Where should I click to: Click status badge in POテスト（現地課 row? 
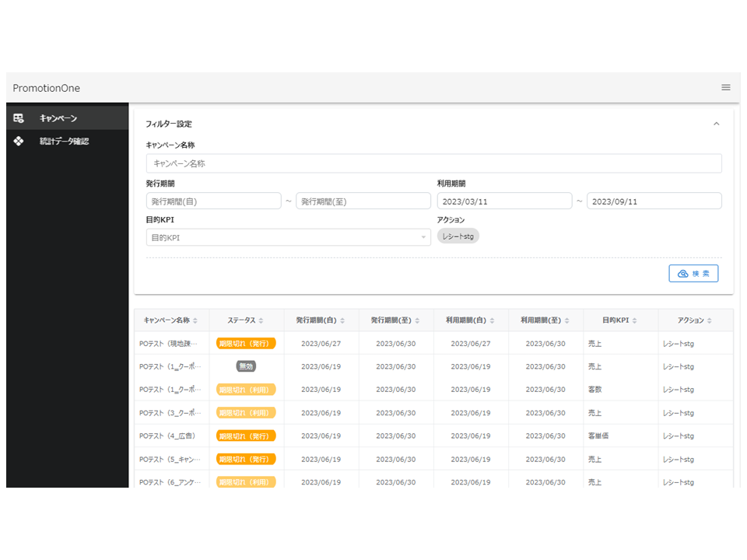click(x=246, y=343)
